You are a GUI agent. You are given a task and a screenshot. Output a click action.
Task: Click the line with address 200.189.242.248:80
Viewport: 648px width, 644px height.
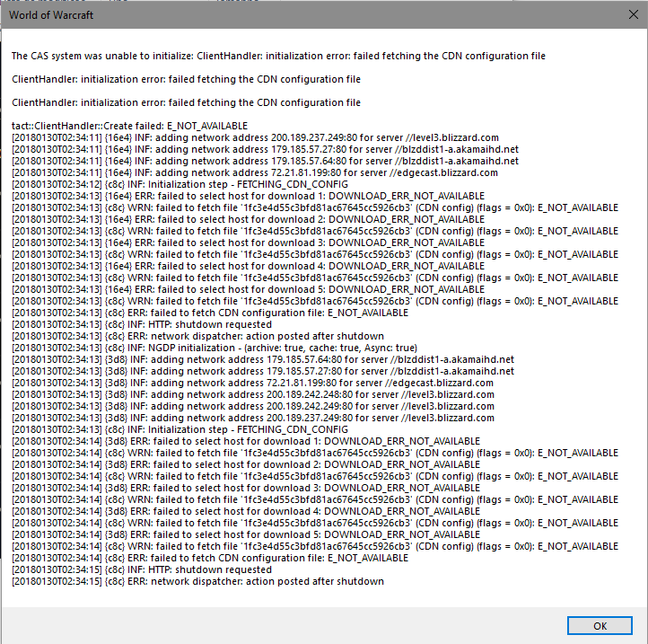click(253, 394)
